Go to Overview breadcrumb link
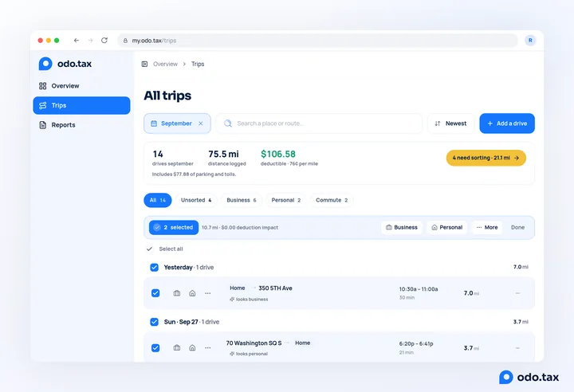The height and width of the screenshot is (392, 574). (x=165, y=64)
